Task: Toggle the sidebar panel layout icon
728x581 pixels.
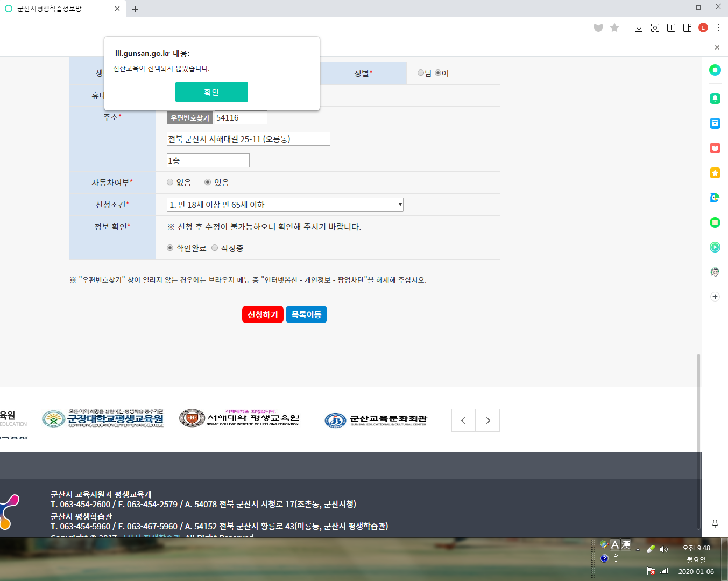Action: point(687,28)
